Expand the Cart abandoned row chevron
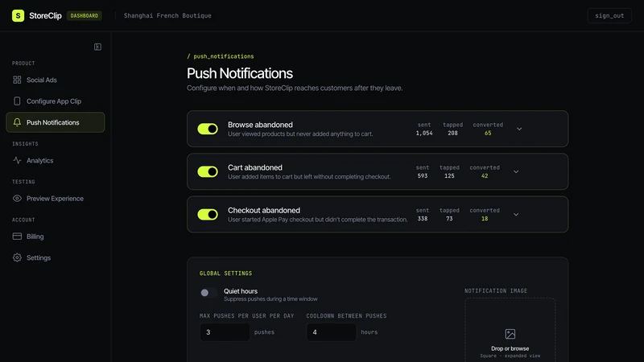Viewport: 644px width, 362px height. click(x=516, y=171)
